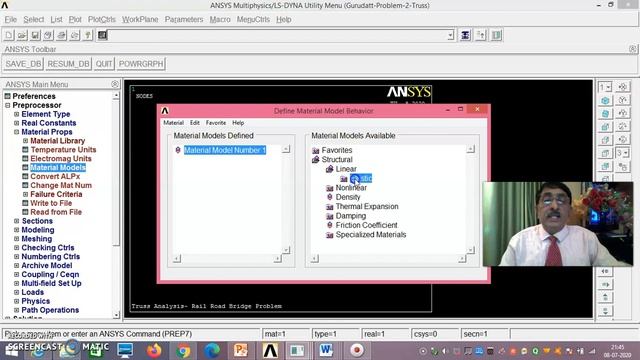This screenshot has width=640, height=360.
Task: Open the Nonlinear folder in models available
Action: 351,188
